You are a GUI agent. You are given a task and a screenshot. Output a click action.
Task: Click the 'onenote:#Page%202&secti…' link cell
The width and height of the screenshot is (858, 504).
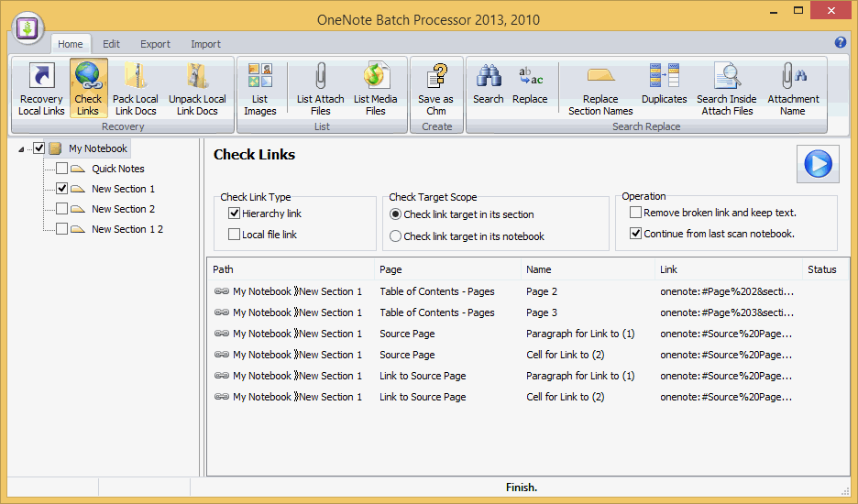727,291
